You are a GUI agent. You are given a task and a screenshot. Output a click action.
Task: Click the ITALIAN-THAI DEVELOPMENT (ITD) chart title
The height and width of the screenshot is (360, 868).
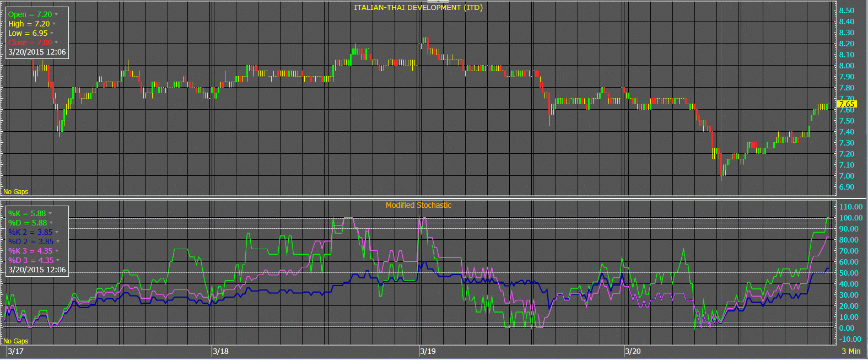click(x=418, y=8)
